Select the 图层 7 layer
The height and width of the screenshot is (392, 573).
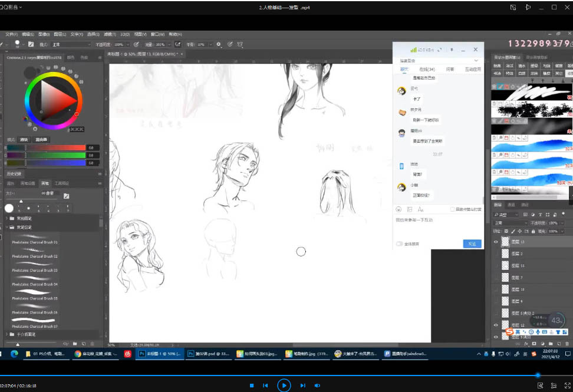[x=532, y=278]
